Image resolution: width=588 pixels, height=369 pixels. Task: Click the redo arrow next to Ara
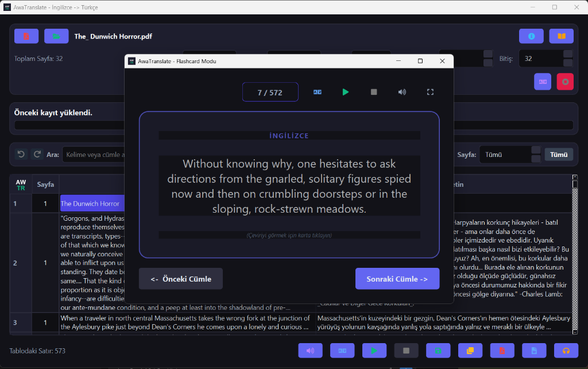(x=37, y=154)
